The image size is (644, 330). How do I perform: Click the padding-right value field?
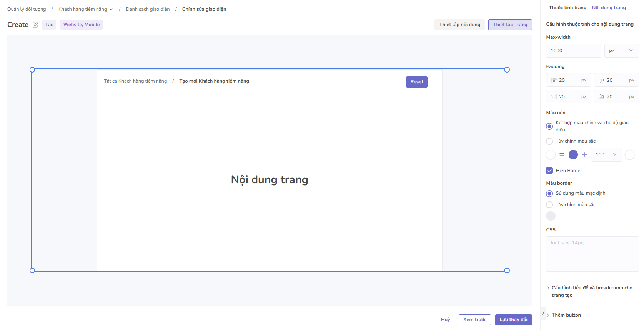click(569, 97)
